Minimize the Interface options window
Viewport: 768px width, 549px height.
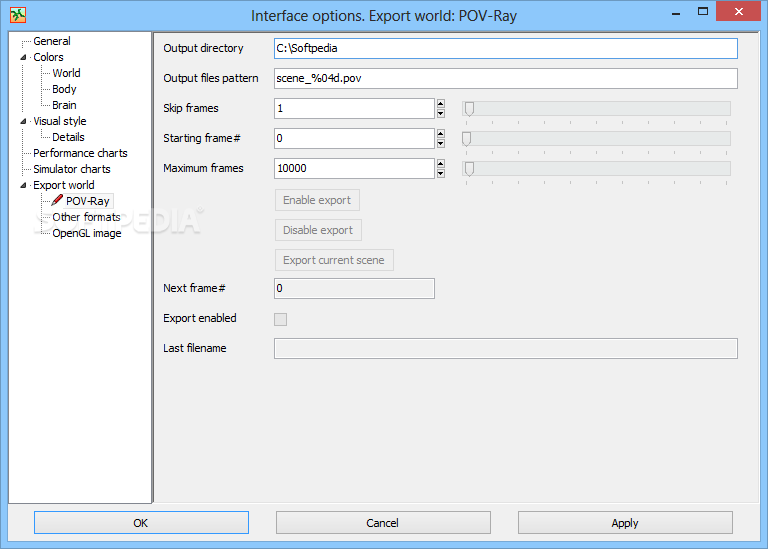coord(676,12)
